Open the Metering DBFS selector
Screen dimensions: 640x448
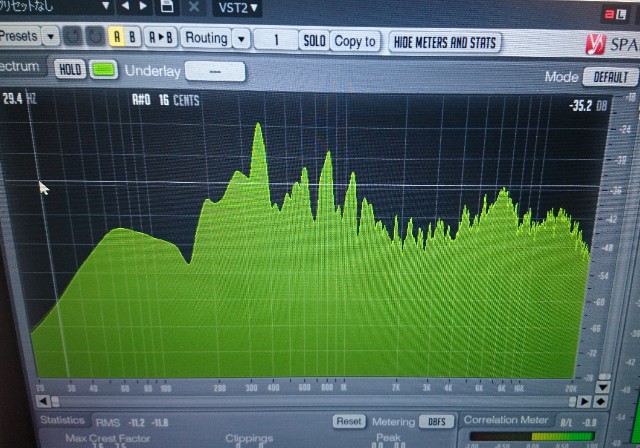(x=436, y=421)
